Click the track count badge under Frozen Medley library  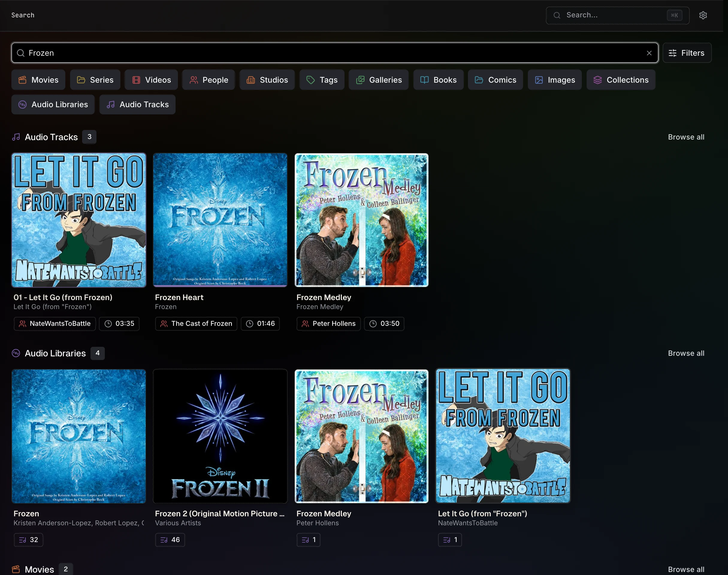click(x=309, y=540)
